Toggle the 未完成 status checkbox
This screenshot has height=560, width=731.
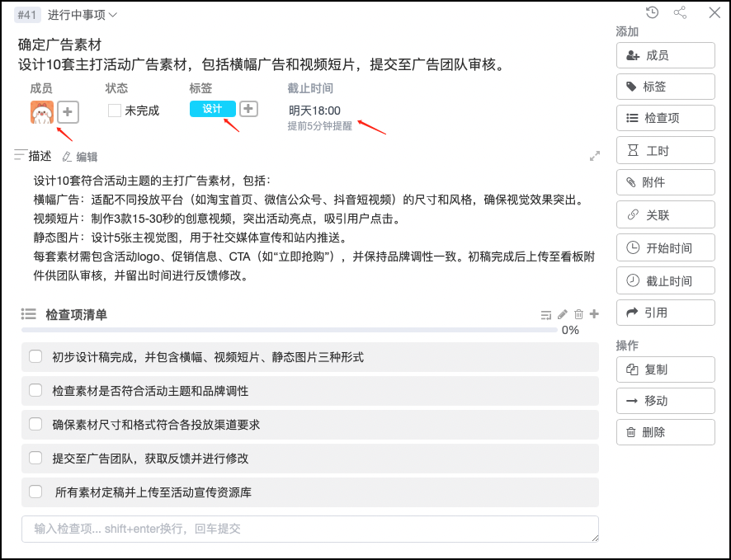pyautogui.click(x=115, y=111)
